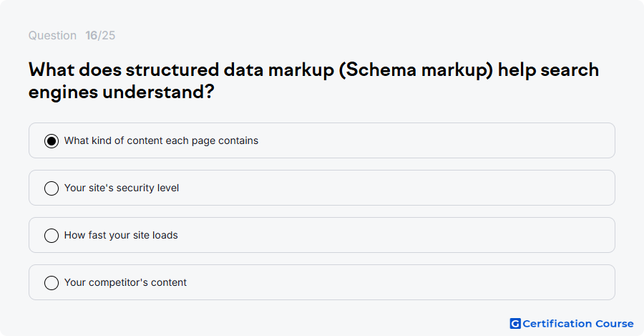Viewport: 644px width, 336px height.
Task: Select the 'What kind of content' radio button
Action: tap(52, 141)
